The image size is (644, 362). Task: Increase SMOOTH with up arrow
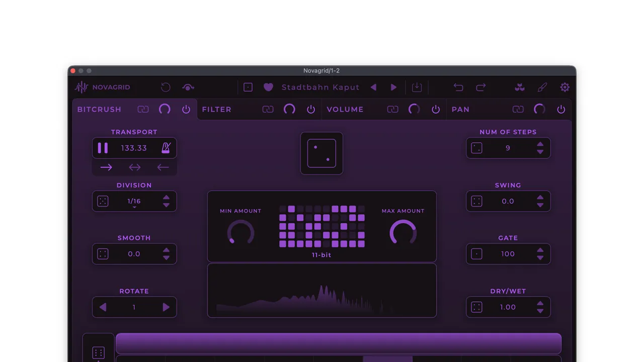point(166,250)
